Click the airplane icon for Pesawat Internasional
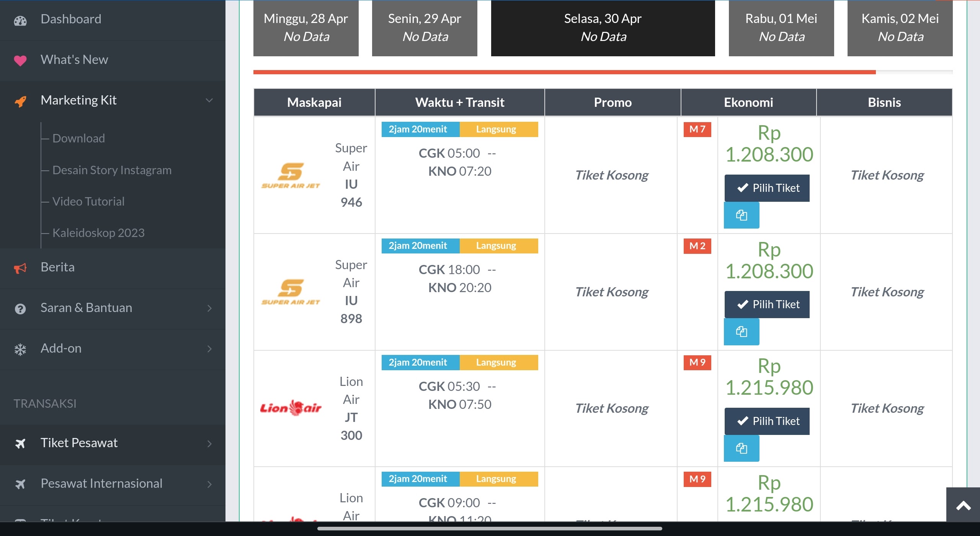 tap(20, 484)
